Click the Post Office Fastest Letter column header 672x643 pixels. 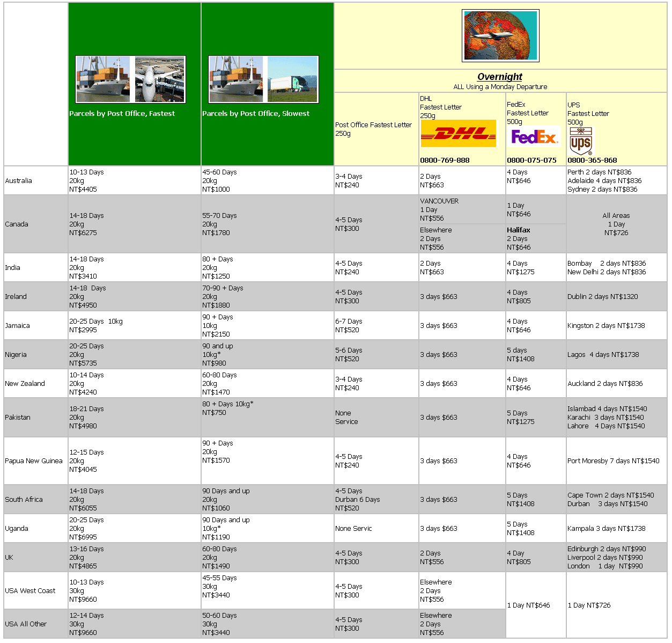(x=373, y=129)
